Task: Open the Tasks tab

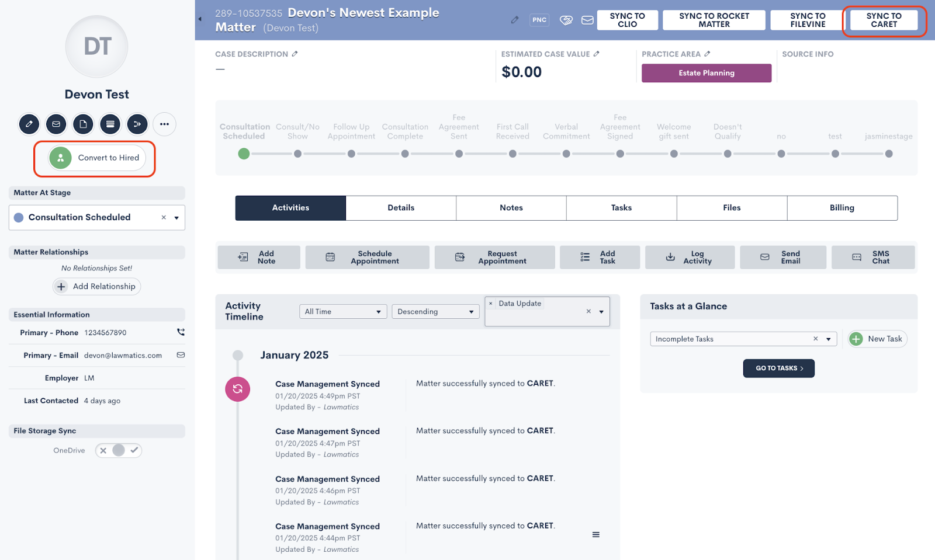Action: pyautogui.click(x=621, y=208)
